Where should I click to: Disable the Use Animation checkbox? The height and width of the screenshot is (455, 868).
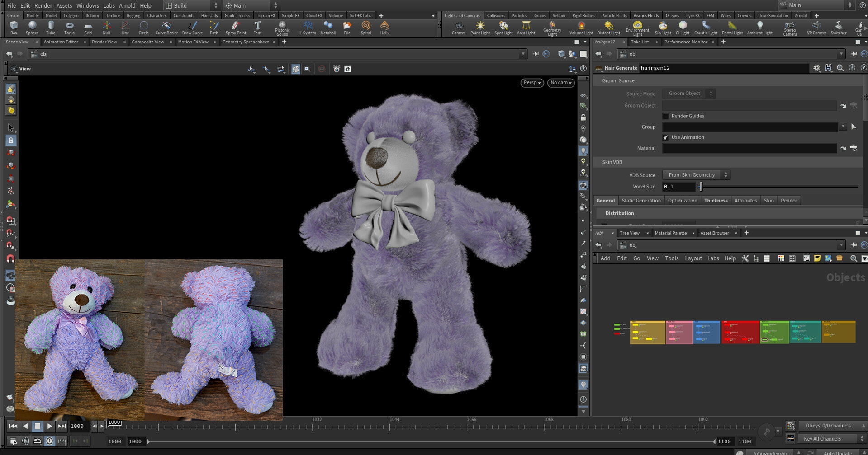(x=665, y=137)
